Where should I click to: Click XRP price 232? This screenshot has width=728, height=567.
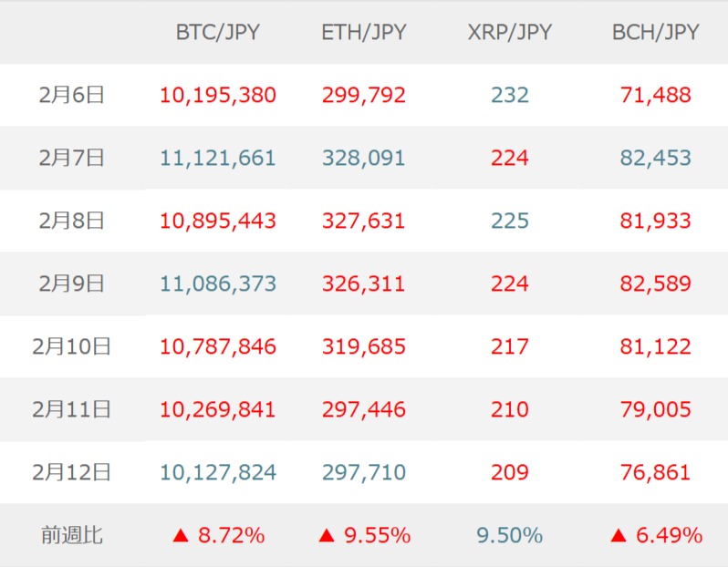(x=509, y=95)
